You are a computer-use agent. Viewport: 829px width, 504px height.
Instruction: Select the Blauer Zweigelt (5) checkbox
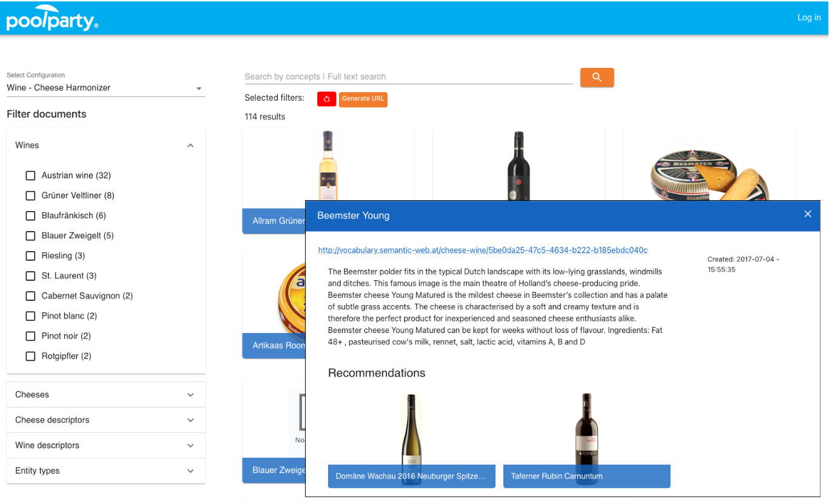pos(30,235)
